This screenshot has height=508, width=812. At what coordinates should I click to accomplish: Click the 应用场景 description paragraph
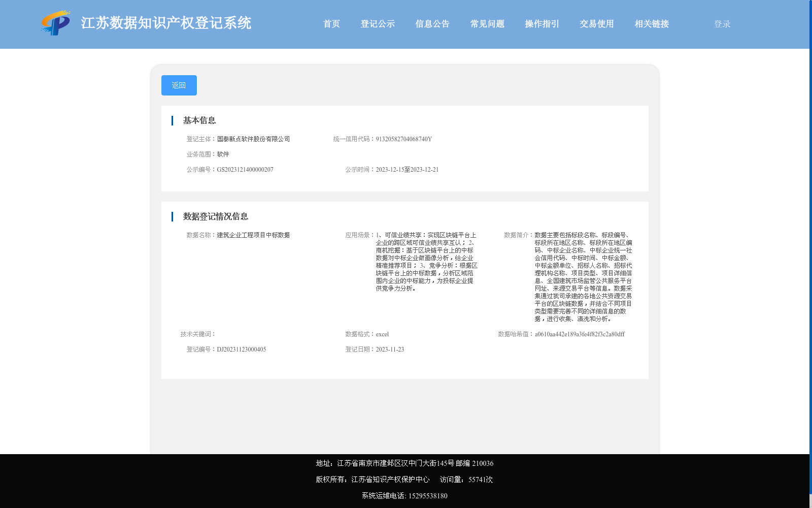point(426,262)
